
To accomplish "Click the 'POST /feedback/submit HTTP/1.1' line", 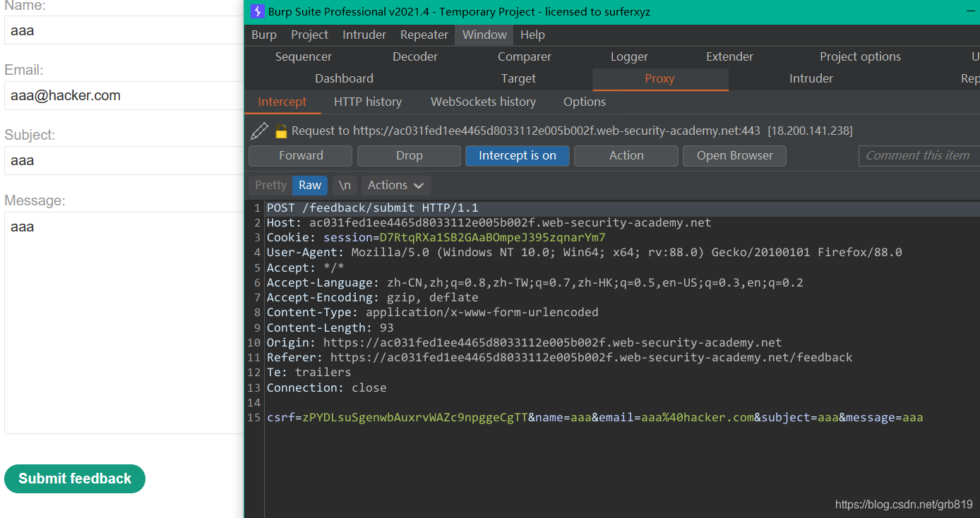I will point(372,207).
